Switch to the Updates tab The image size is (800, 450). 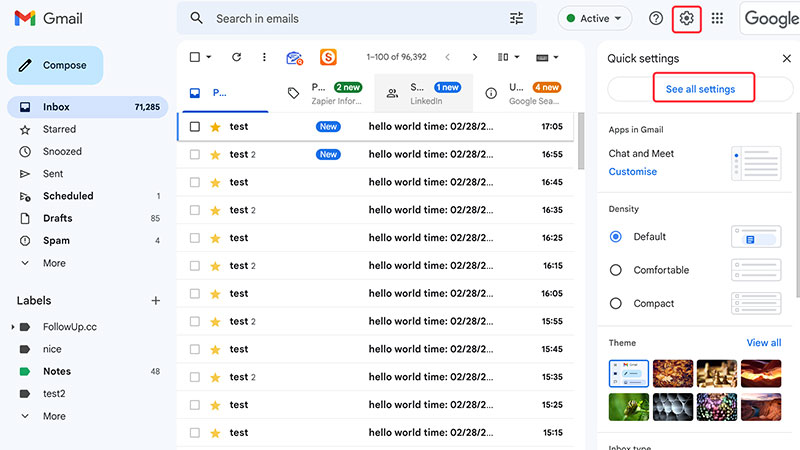pos(524,93)
